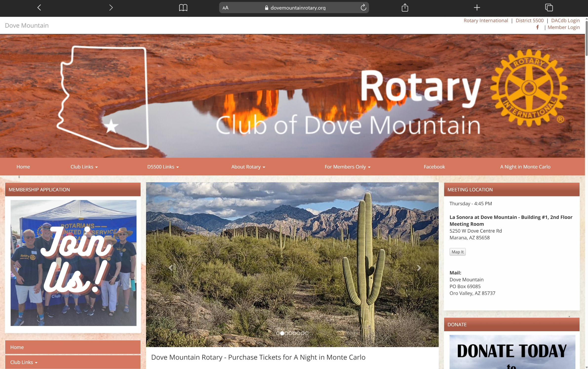Screen dimensions: 588x369
Task: Click the Map It button
Action: coord(457,252)
